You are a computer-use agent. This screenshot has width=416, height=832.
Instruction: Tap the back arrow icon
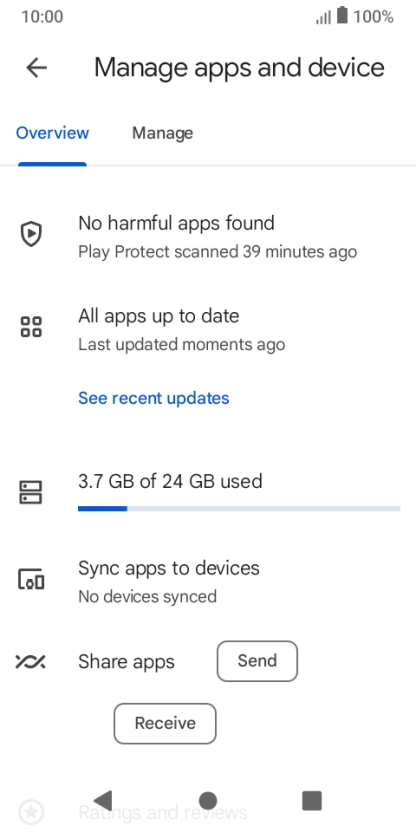coord(37,68)
